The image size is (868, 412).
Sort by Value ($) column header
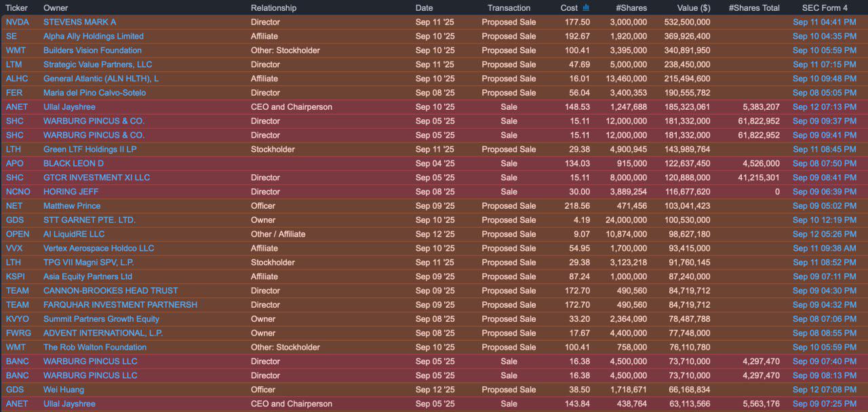point(694,8)
